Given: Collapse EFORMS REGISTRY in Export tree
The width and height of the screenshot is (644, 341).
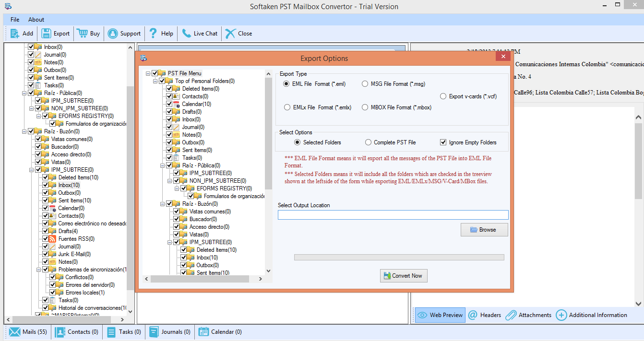Looking at the screenshot, I should 177,188.
